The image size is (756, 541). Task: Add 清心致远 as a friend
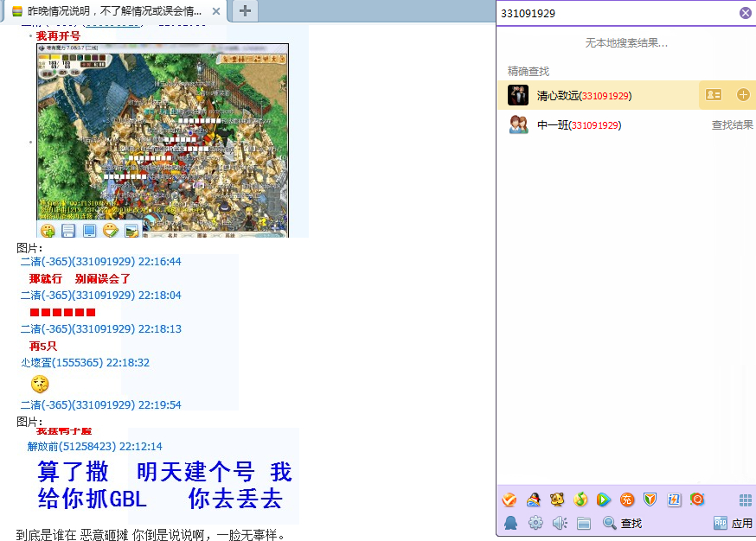743,95
